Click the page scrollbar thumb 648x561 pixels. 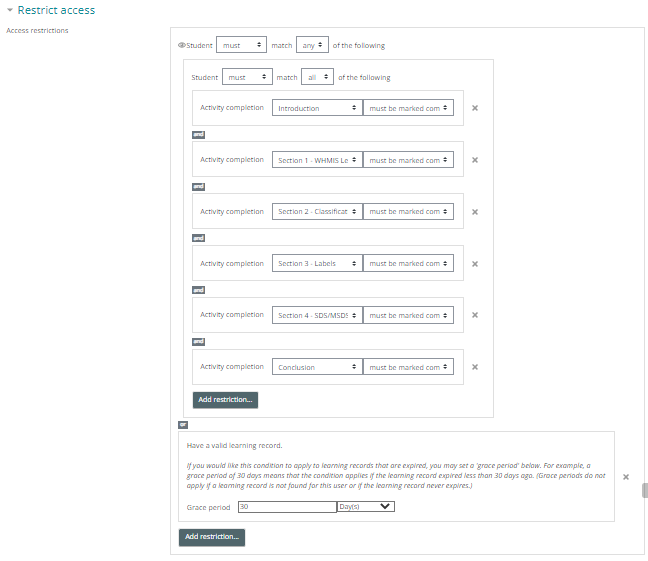pyautogui.click(x=645, y=491)
